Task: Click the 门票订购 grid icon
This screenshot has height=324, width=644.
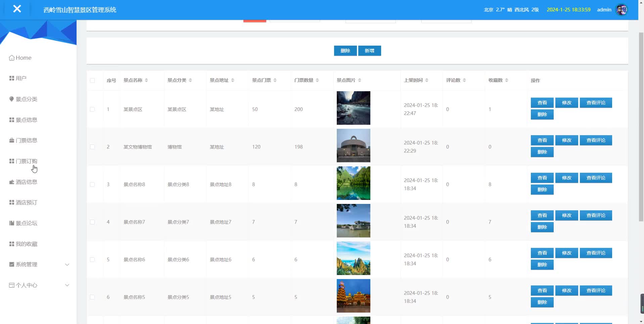Action: tap(12, 161)
